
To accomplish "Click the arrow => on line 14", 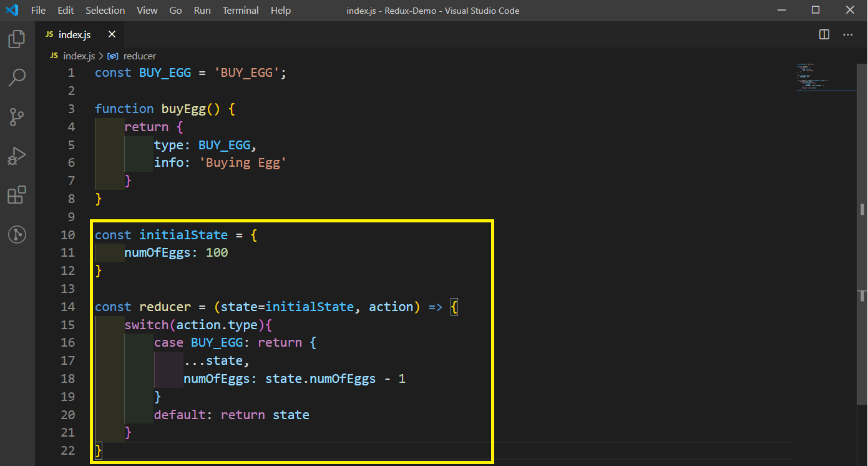I will [x=436, y=307].
